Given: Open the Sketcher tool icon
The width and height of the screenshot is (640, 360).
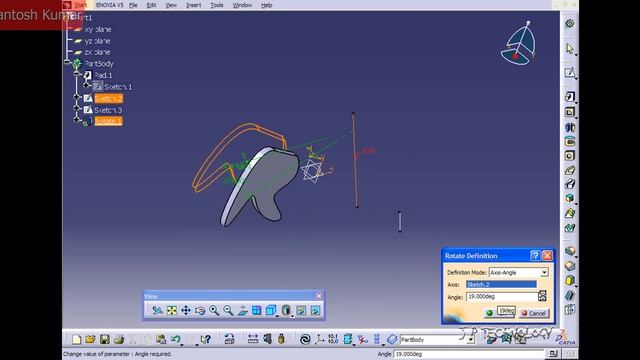Looking at the screenshot, I should click(570, 73).
